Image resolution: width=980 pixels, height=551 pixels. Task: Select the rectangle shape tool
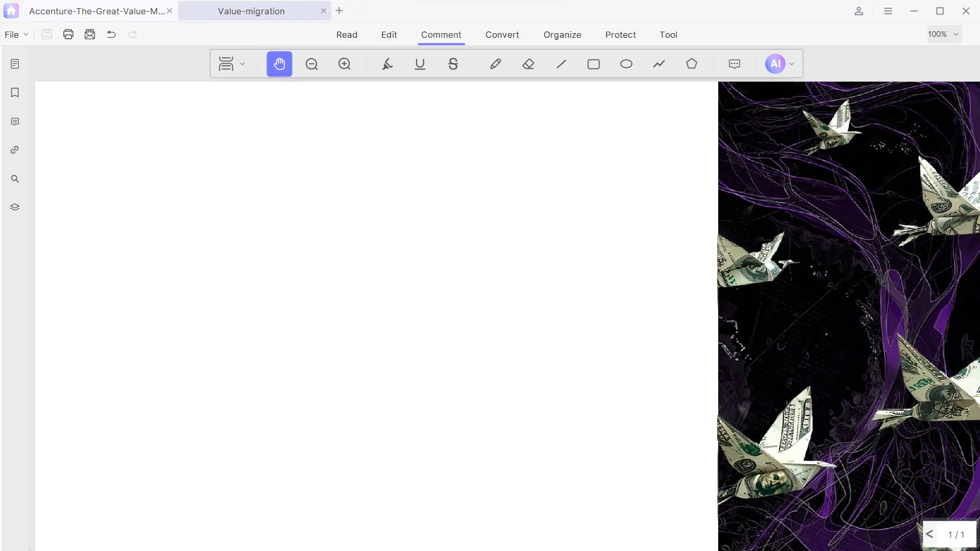594,64
